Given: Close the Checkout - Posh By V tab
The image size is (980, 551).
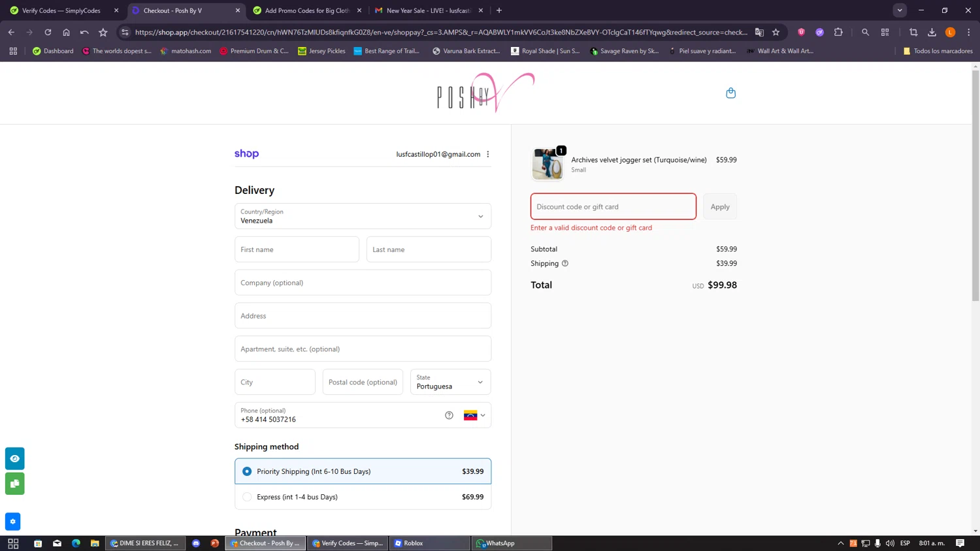Looking at the screenshot, I should coord(238,10).
